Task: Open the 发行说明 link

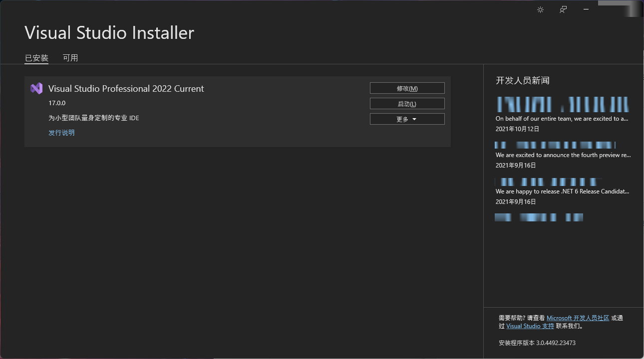Action: point(61,133)
